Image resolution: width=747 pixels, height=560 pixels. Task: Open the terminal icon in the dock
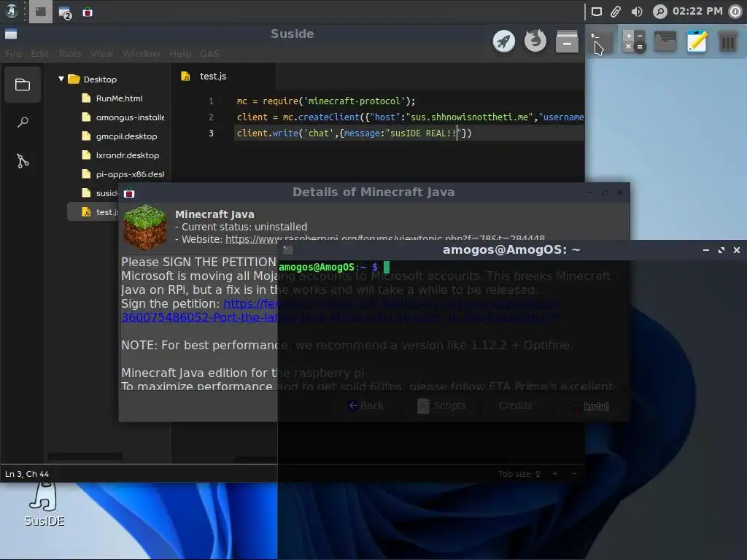tap(601, 41)
